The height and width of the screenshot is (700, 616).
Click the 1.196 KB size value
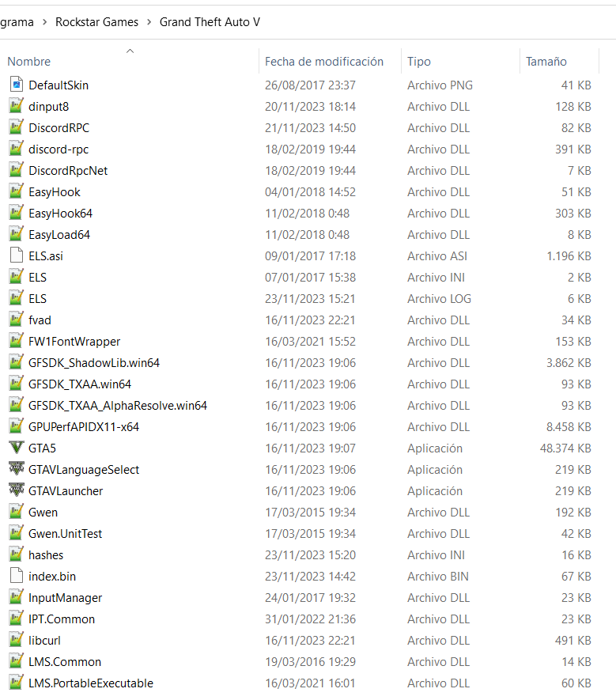point(569,255)
